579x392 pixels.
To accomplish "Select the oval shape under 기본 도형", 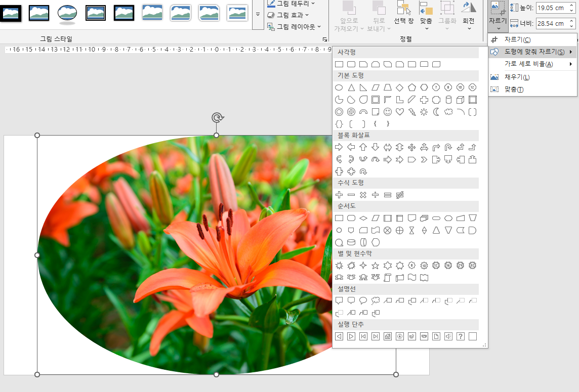I will [339, 88].
